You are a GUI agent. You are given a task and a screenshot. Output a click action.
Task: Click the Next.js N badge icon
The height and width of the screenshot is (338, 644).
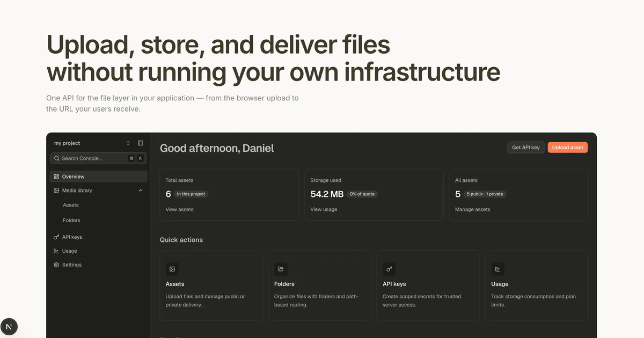9,327
